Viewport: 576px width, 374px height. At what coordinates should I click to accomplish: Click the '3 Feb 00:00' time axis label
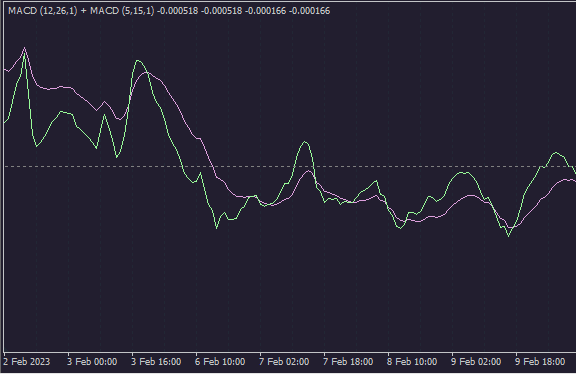[92, 362]
